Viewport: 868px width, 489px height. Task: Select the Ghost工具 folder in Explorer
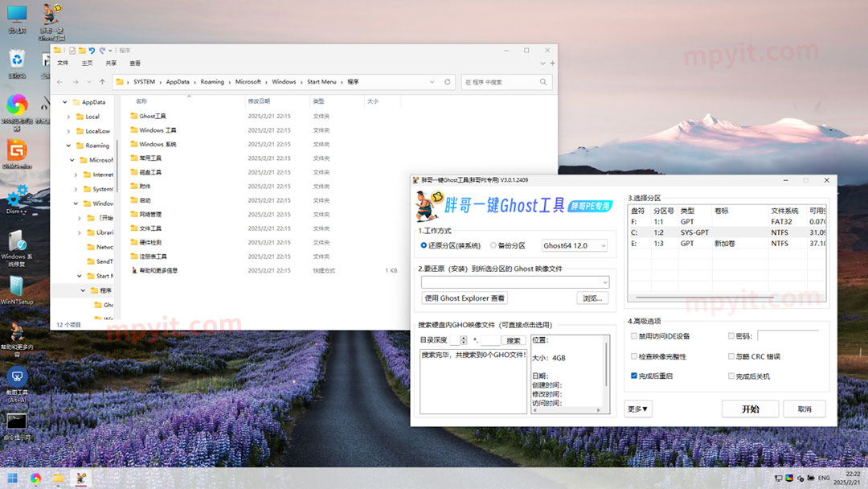[152, 117]
